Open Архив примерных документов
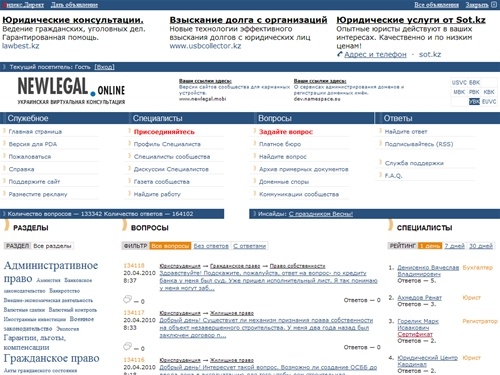 [303, 169]
